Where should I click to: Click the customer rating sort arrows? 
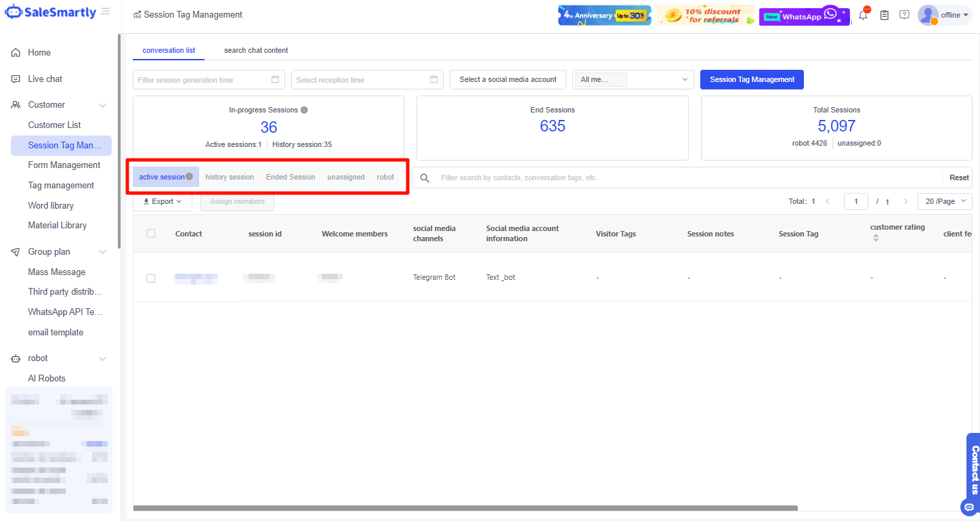(876, 238)
